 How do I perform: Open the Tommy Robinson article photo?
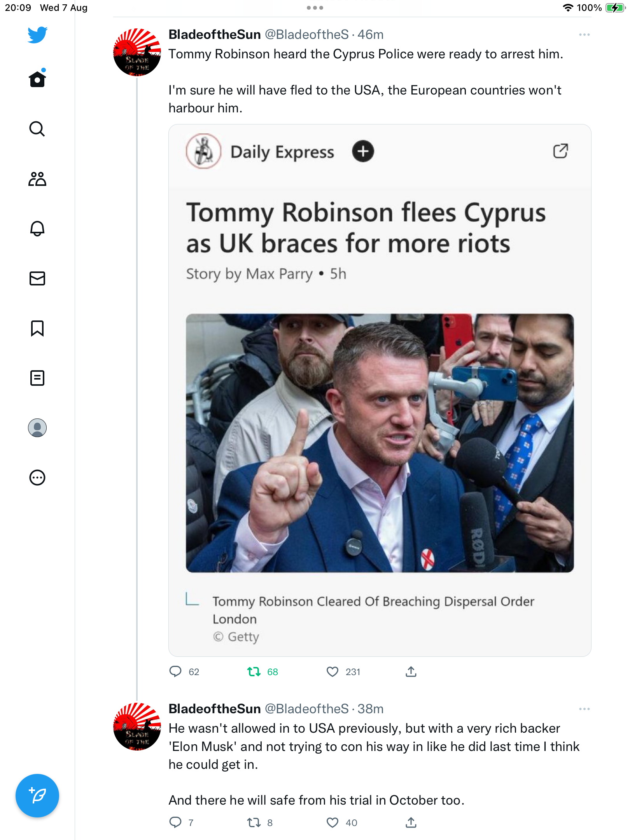380,443
